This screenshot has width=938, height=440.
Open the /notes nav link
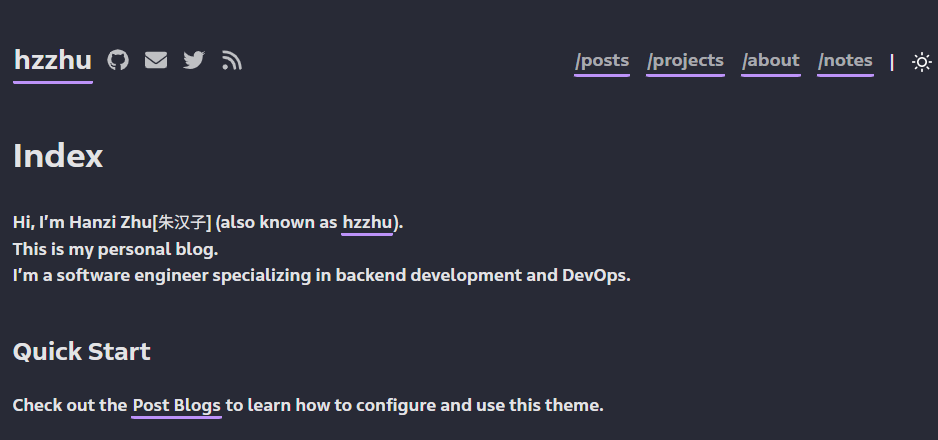coord(845,61)
